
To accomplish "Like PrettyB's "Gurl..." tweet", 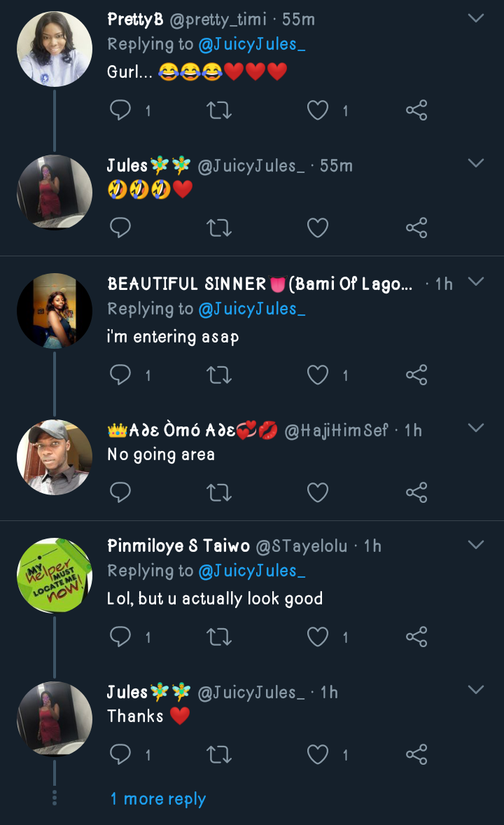I will [318, 110].
